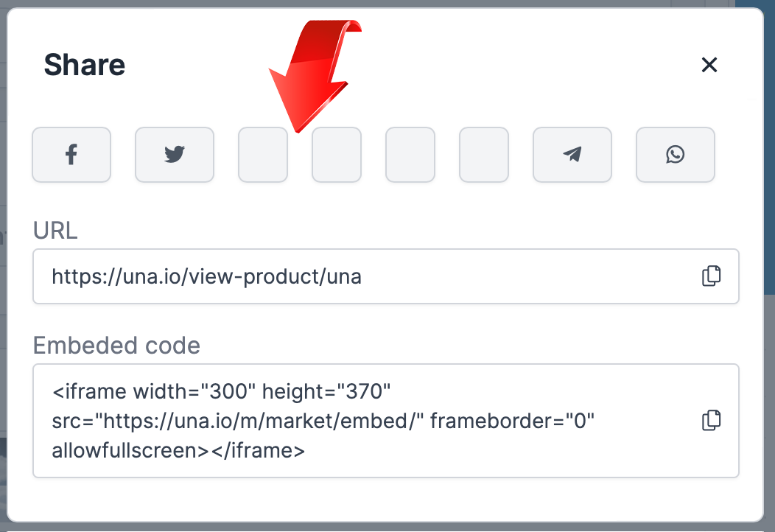775x532 pixels.
Task: Click the "Embeded code" label
Action: point(116,345)
